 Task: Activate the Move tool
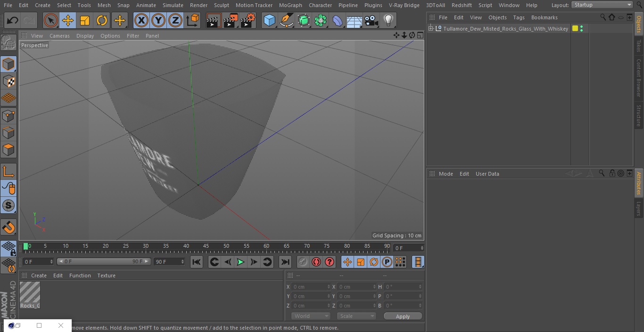click(68, 21)
